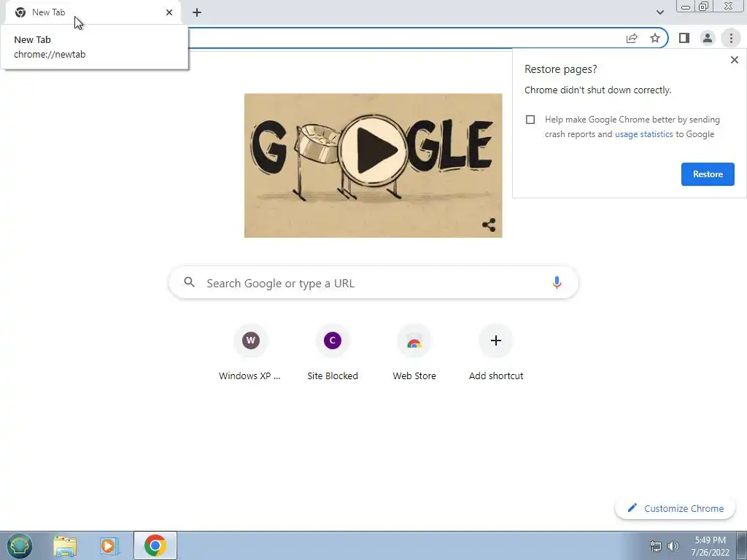Viewport: 747px width, 560px height.
Task: Enable sending crash reports checkbox
Action: coord(530,120)
